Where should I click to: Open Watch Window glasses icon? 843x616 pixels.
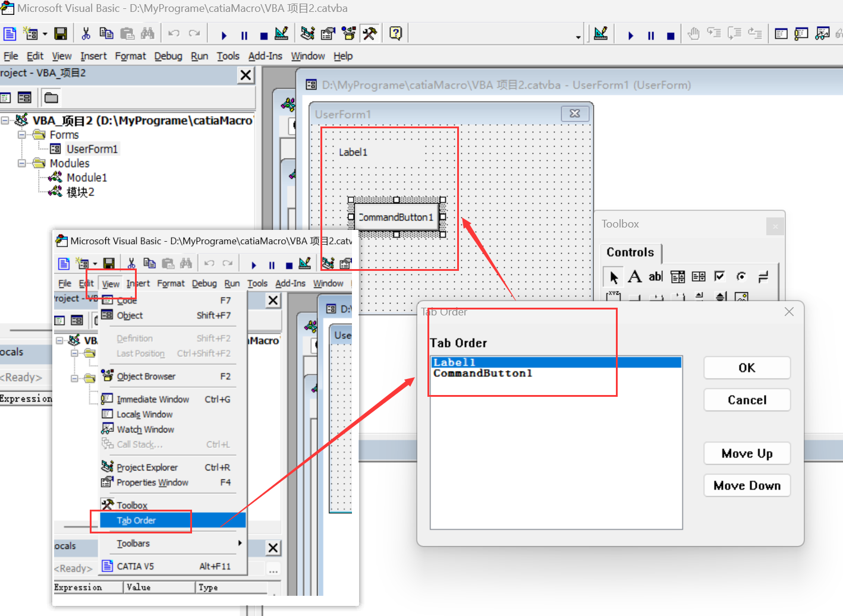pos(822,34)
